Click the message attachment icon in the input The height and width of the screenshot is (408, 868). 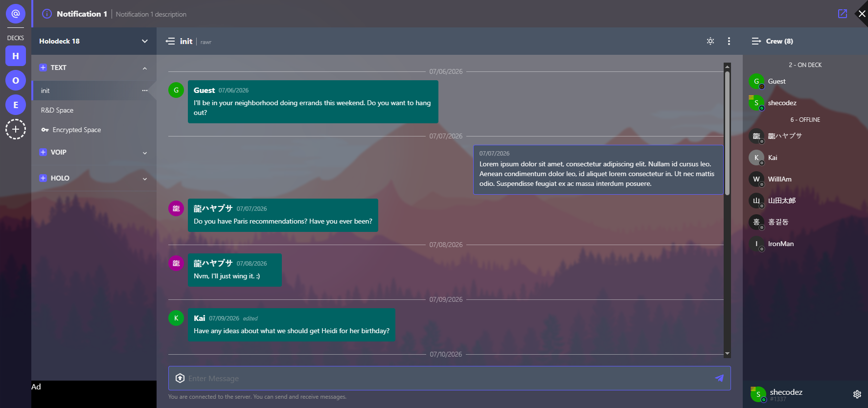pyautogui.click(x=180, y=378)
